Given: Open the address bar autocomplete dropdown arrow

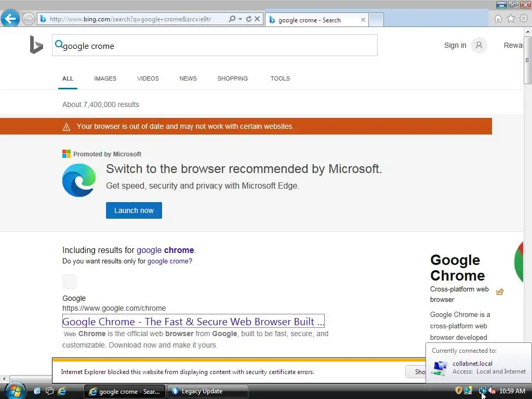Looking at the screenshot, I should pyautogui.click(x=240, y=19).
